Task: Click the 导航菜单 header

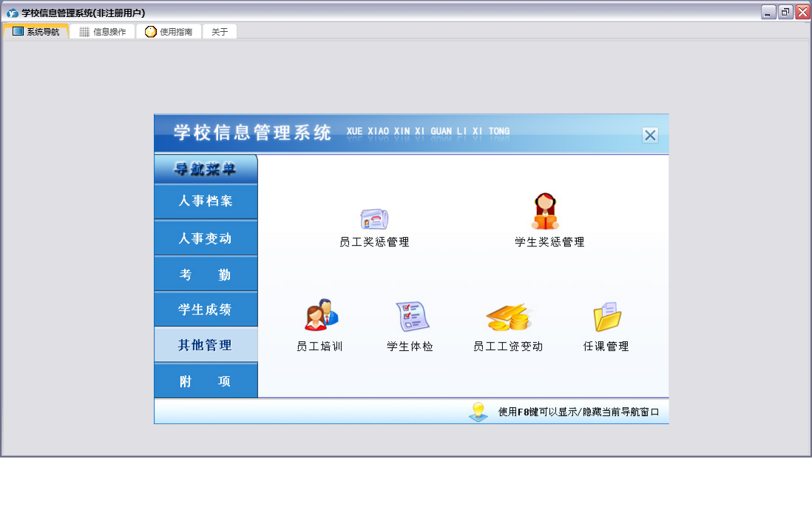Action: (x=206, y=169)
